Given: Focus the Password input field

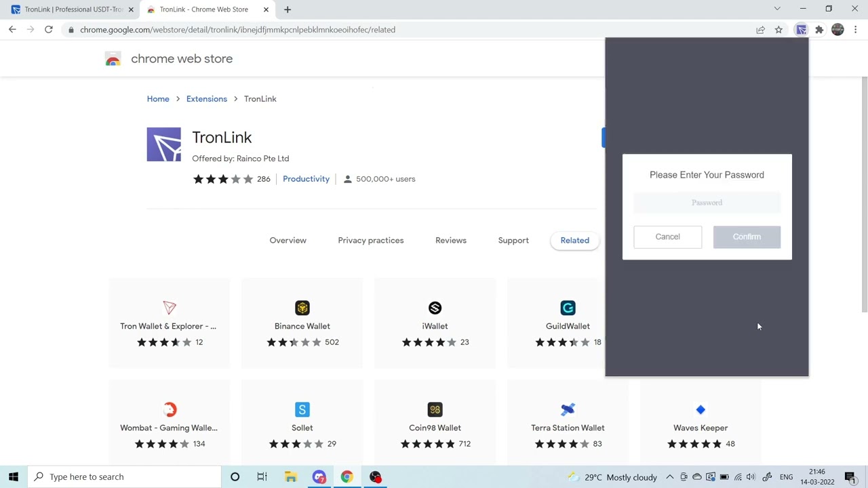Looking at the screenshot, I should (x=707, y=203).
